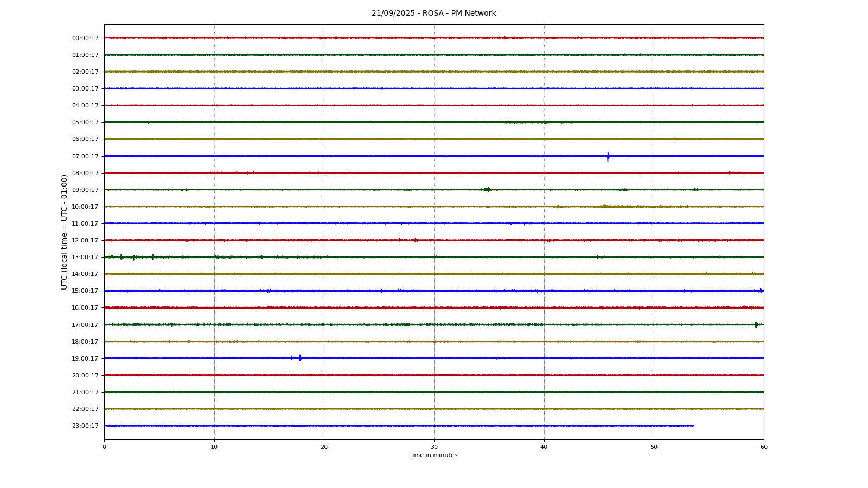Click the 23:00:17 row label
This screenshot has width=868, height=488.
pos(85,426)
